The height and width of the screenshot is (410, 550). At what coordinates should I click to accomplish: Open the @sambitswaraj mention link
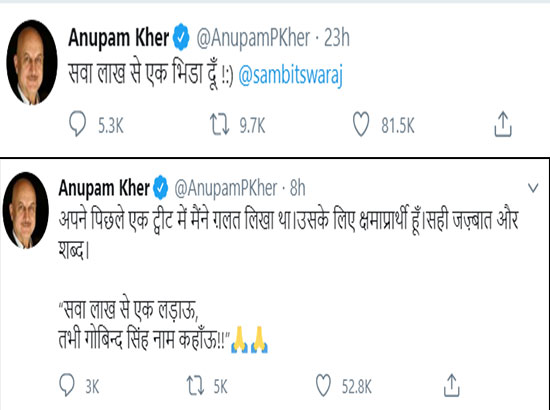tap(290, 76)
